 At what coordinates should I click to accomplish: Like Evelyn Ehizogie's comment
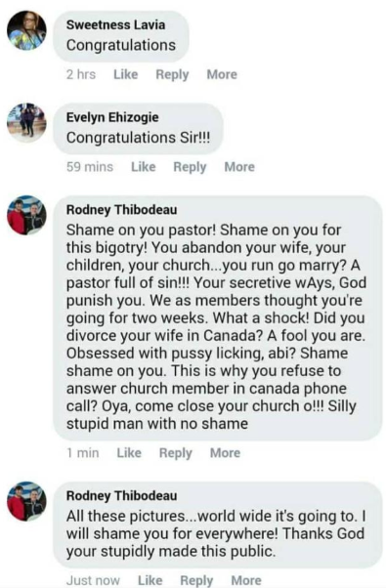click(144, 166)
